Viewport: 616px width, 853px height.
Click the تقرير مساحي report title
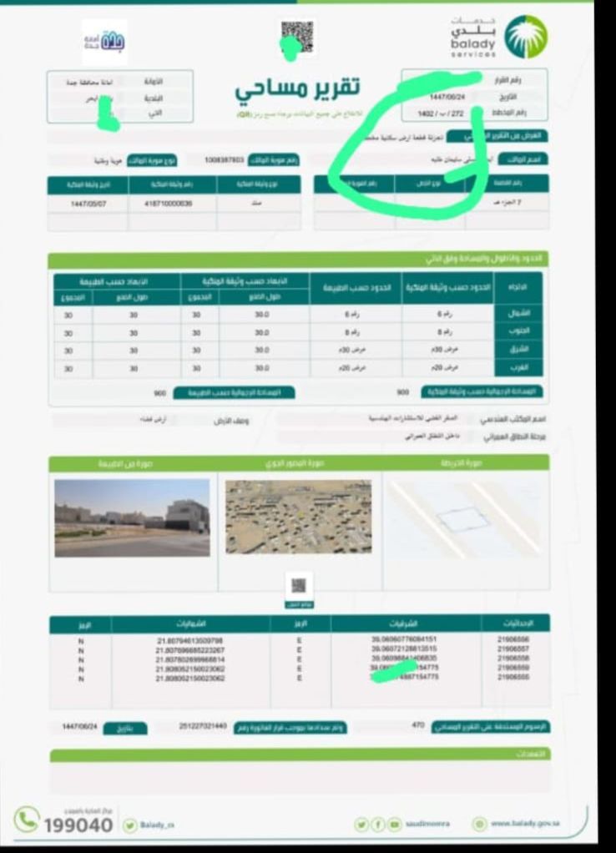click(x=298, y=88)
